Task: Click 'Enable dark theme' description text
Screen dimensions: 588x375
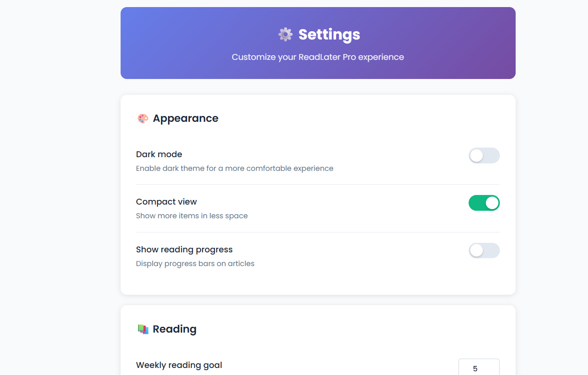Action: tap(235, 168)
